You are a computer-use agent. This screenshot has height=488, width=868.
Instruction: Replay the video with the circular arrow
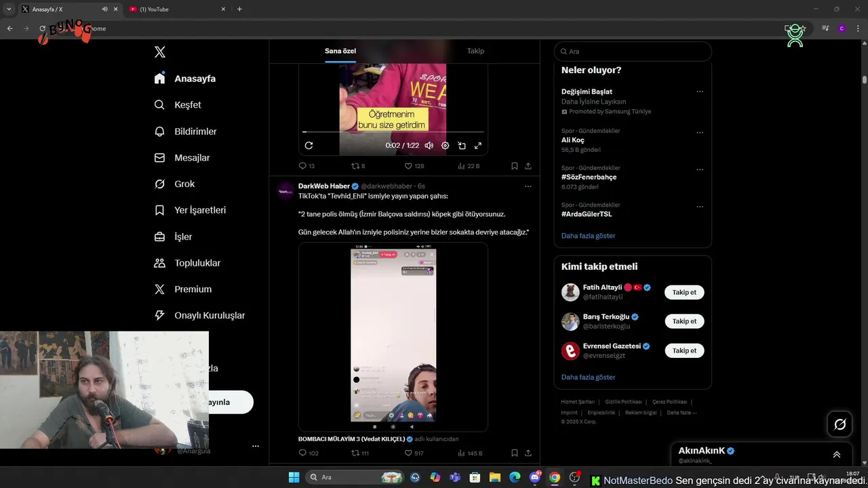[309, 146]
